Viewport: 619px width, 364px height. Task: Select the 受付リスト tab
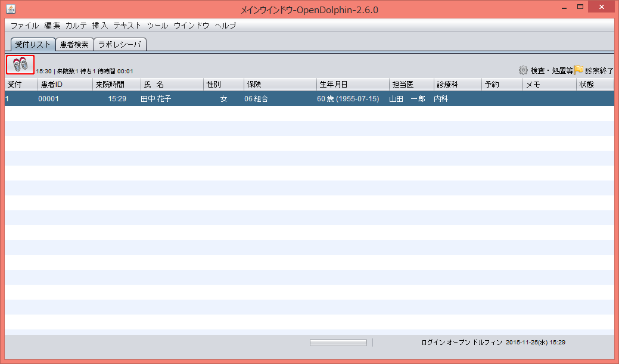[32, 43]
